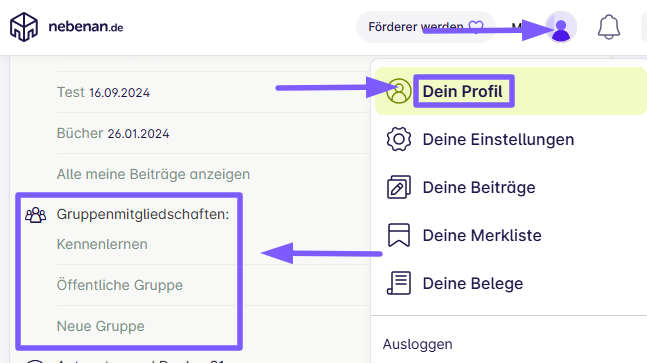647x363 pixels.
Task: Click the Förderer werden button
Action: [x=425, y=27]
